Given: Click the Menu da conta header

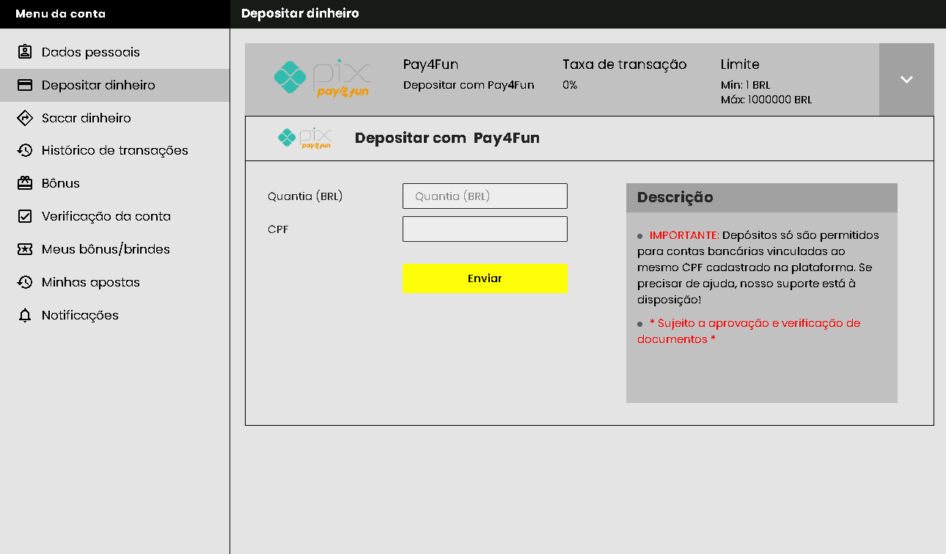Looking at the screenshot, I should pyautogui.click(x=60, y=14).
